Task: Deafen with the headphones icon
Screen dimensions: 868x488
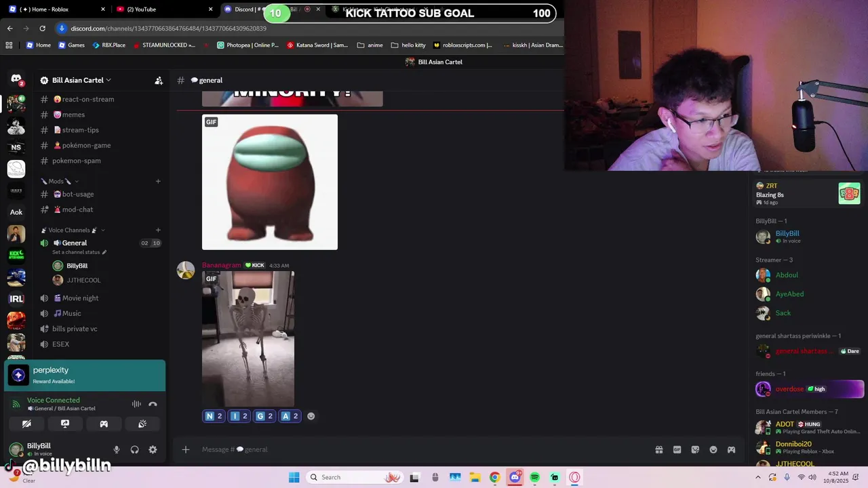Action: 134,449
